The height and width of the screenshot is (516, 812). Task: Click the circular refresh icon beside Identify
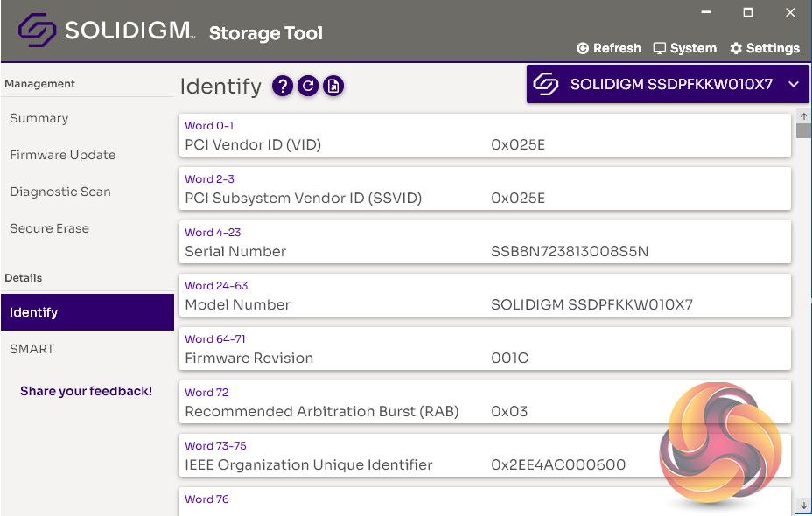click(307, 86)
